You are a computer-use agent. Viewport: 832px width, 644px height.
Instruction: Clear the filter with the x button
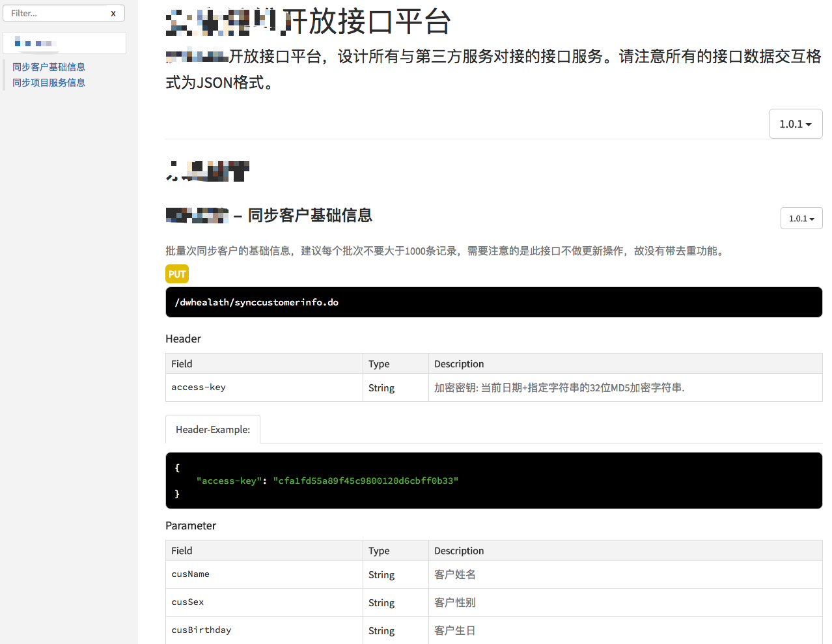coord(113,13)
